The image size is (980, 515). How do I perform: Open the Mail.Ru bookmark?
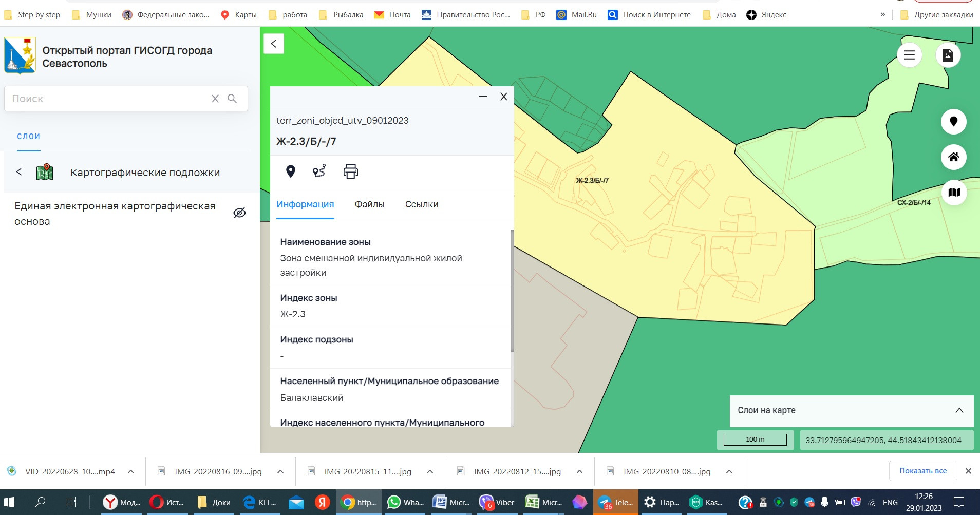577,15
